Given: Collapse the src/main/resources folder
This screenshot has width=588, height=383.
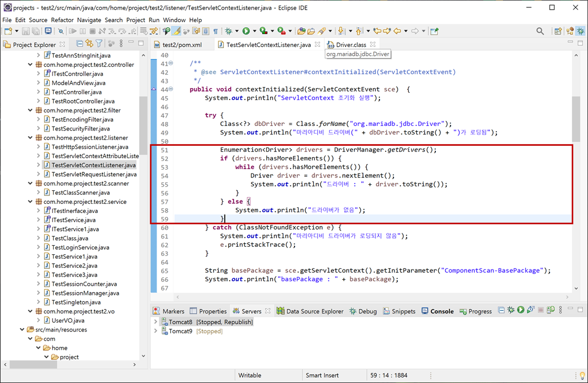Looking at the screenshot, I should 21,329.
